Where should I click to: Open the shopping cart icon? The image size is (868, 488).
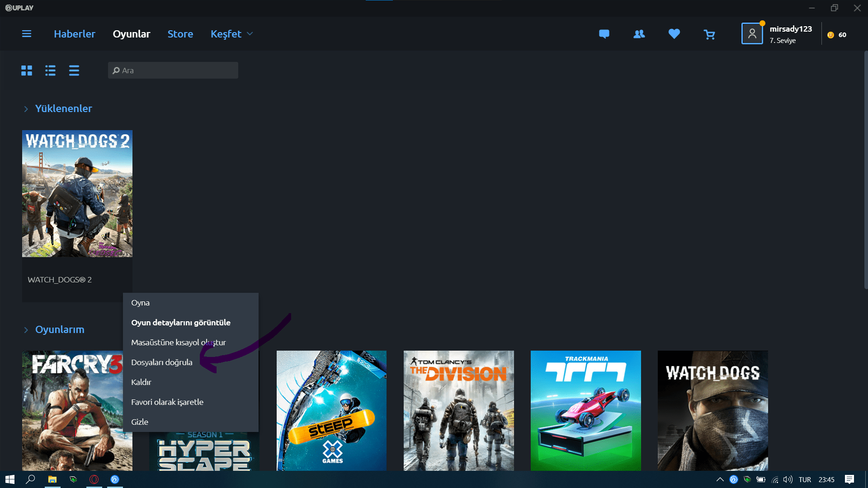[709, 34]
